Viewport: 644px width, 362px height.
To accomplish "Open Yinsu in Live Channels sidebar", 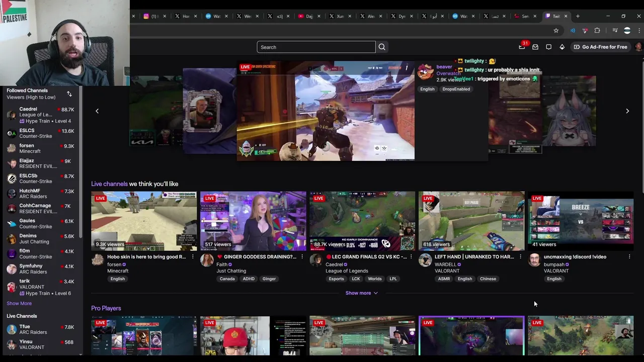I will click(41, 344).
